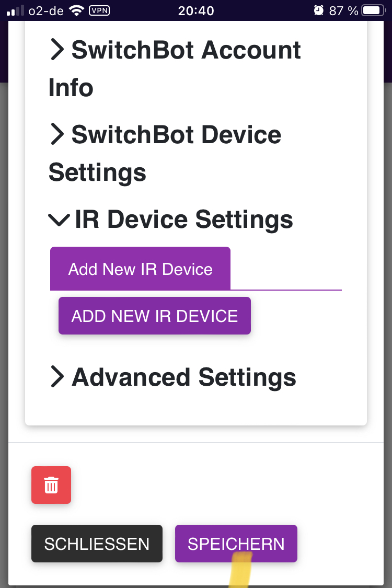Tap the battery indicator in the status bar
392x588 pixels.
click(x=373, y=9)
